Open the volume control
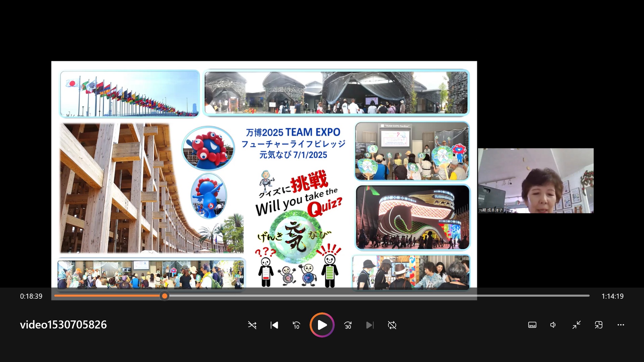Viewport: 644px width, 362px height. coord(553,325)
